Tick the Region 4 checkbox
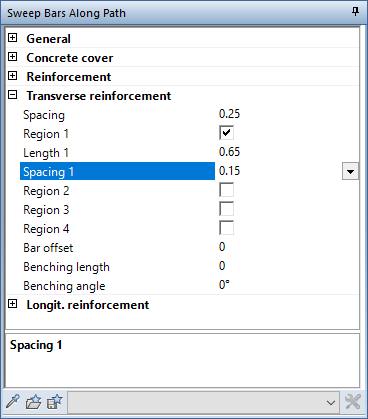Screen dimensions: 368x419 tap(226, 228)
